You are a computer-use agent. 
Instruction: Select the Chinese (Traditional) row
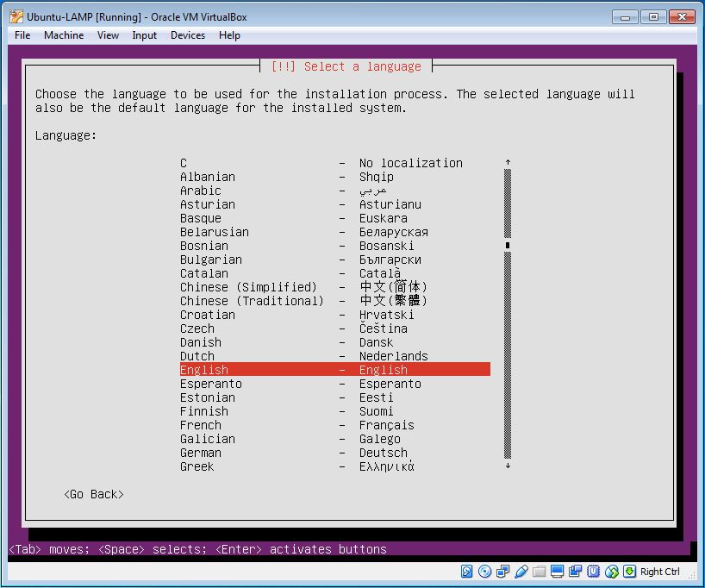pos(335,301)
